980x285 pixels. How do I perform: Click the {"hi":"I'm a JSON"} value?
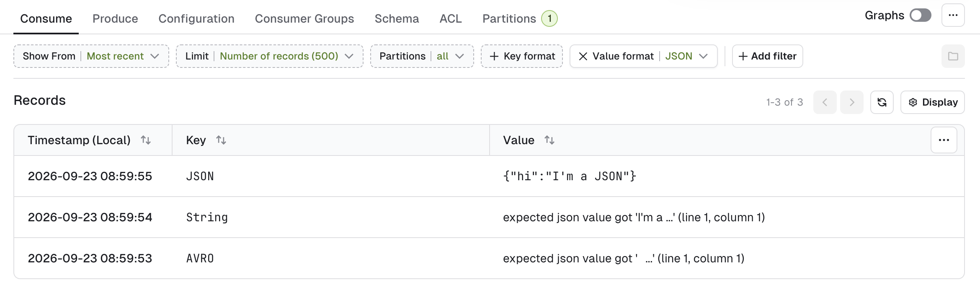pos(570,176)
